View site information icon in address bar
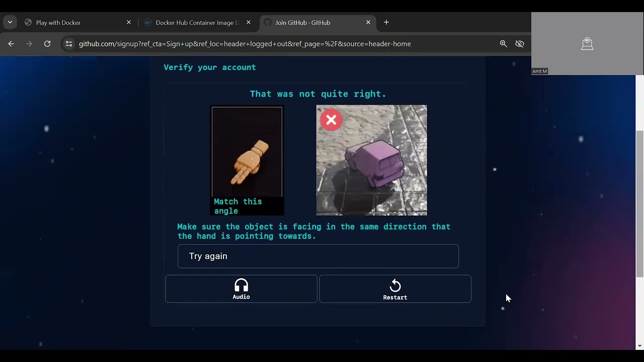Image resolution: width=644 pixels, height=362 pixels. 69,44
